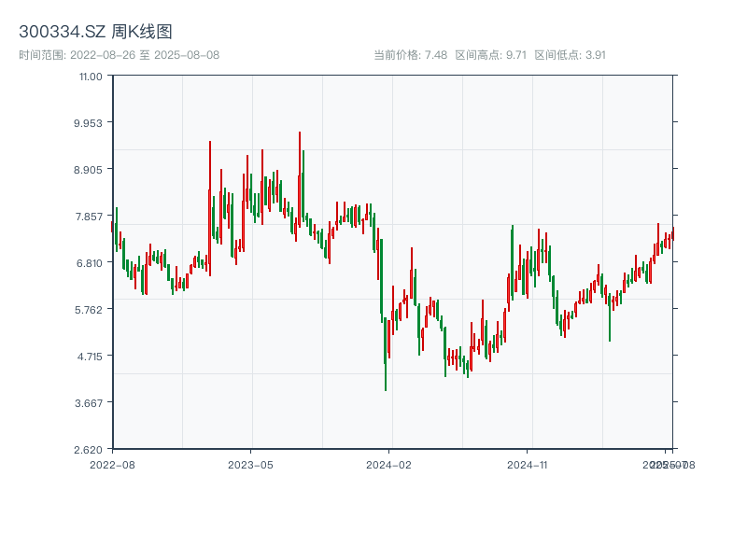Viewport: 747px width, 560px height.
Task: Click the 7.857 y-axis label
Action: tap(89, 216)
